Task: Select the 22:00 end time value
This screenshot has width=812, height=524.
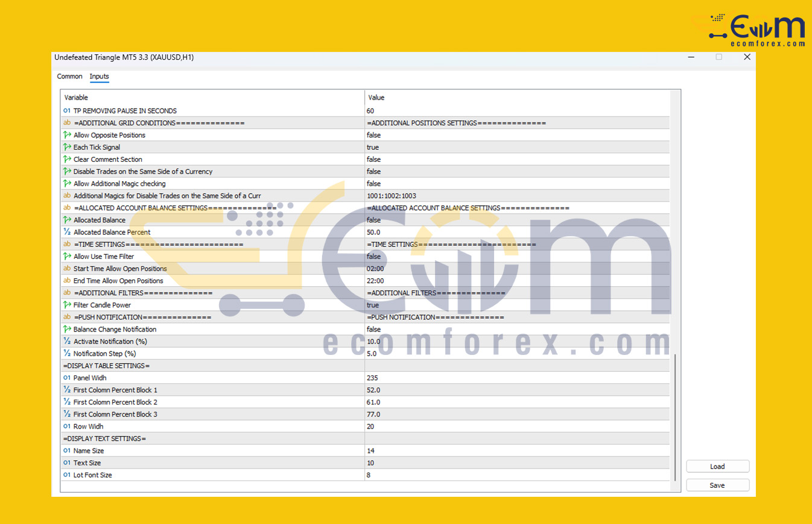Action: [375, 281]
